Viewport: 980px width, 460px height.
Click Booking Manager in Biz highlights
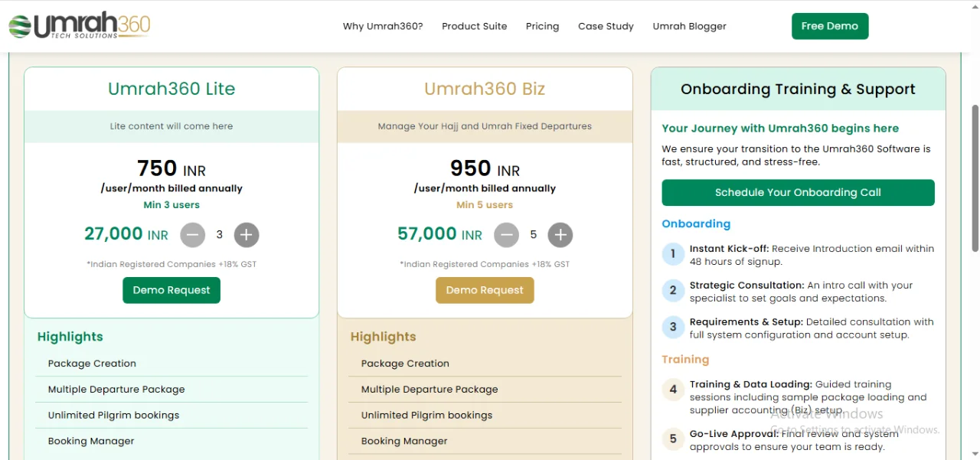click(404, 442)
